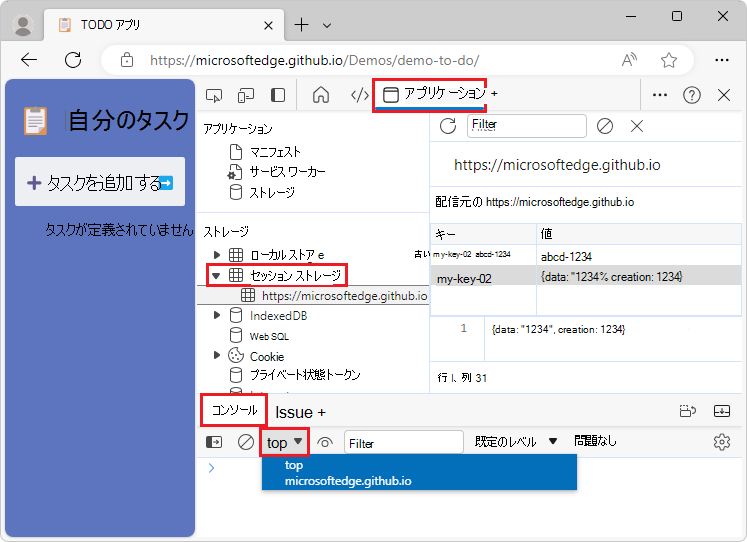Select the my-key-02 key row
The width and height of the screenshot is (747, 542).
[x=483, y=278]
